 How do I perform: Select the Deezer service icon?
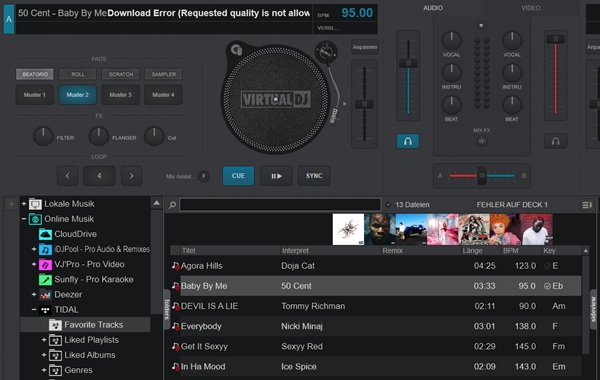[45, 295]
